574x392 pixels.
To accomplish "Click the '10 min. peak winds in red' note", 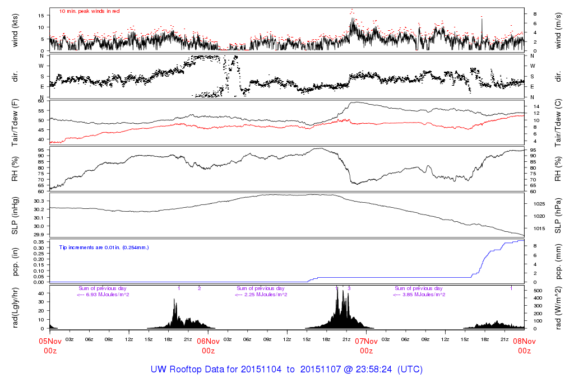I will [x=89, y=11].
